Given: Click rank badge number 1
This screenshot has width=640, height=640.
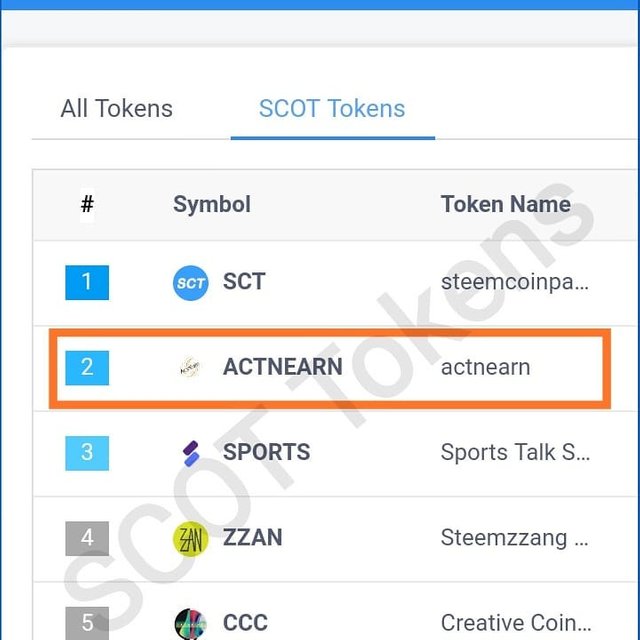Looking at the screenshot, I should pos(87,282).
